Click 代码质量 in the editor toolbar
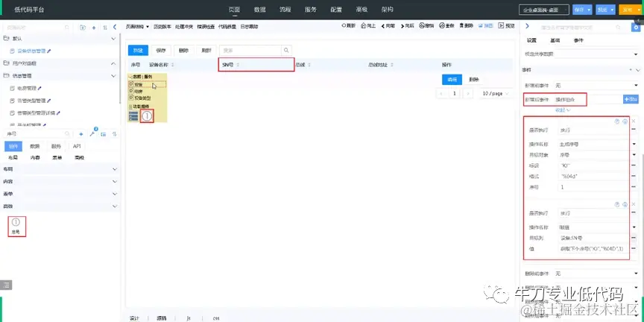The height and width of the screenshot is (322, 644). [227, 26]
